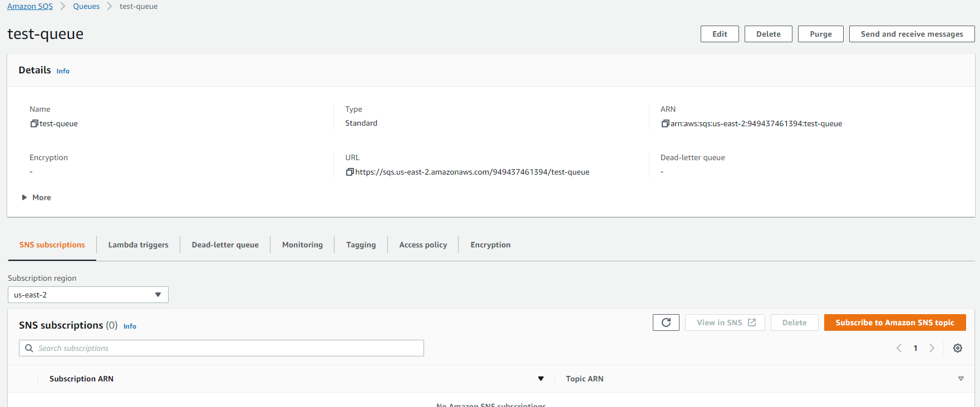Go to next page of subscriptions
The height and width of the screenshot is (407, 980).
pyautogui.click(x=932, y=348)
